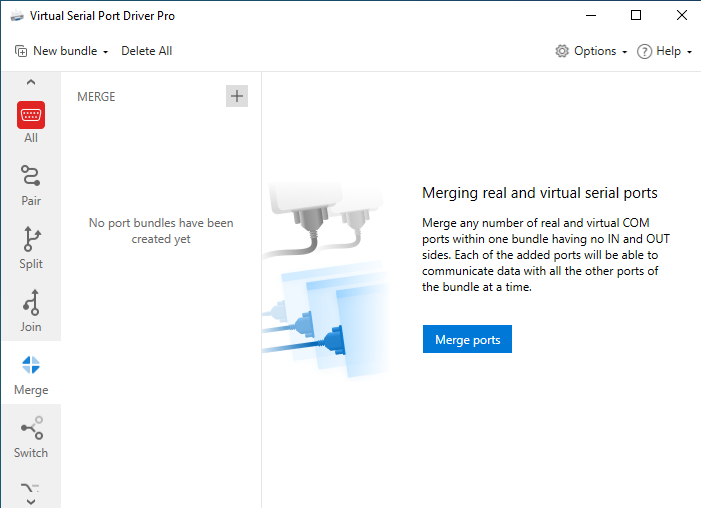Open the Pair bundle type

[31, 185]
